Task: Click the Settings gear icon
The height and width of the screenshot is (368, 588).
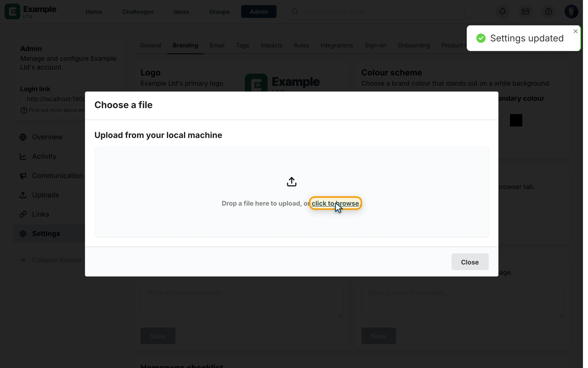Action: pyautogui.click(x=23, y=233)
